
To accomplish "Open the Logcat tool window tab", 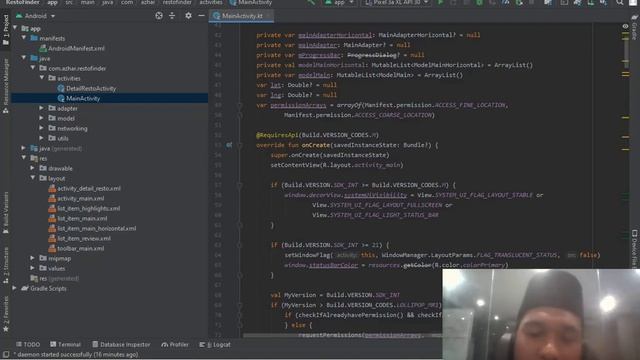I will [x=215, y=344].
